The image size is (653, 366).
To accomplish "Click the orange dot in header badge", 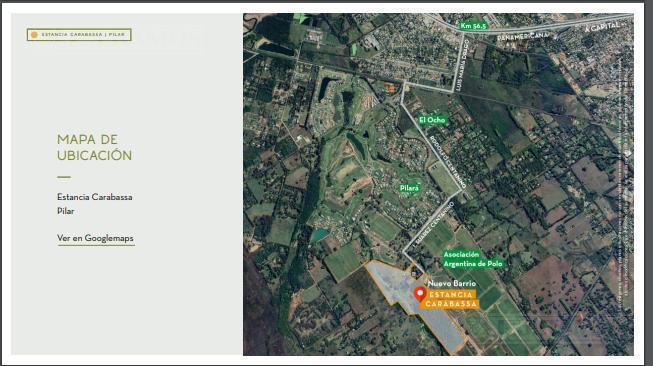I will point(35,35).
